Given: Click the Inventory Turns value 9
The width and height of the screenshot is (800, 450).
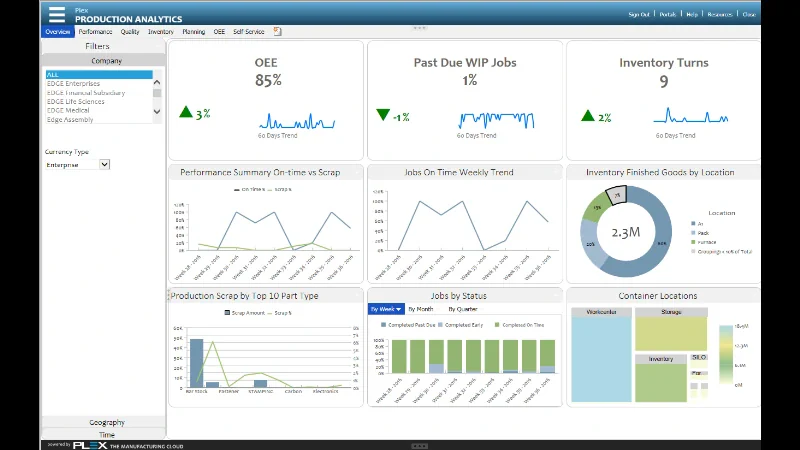Looking at the screenshot, I should (x=664, y=81).
